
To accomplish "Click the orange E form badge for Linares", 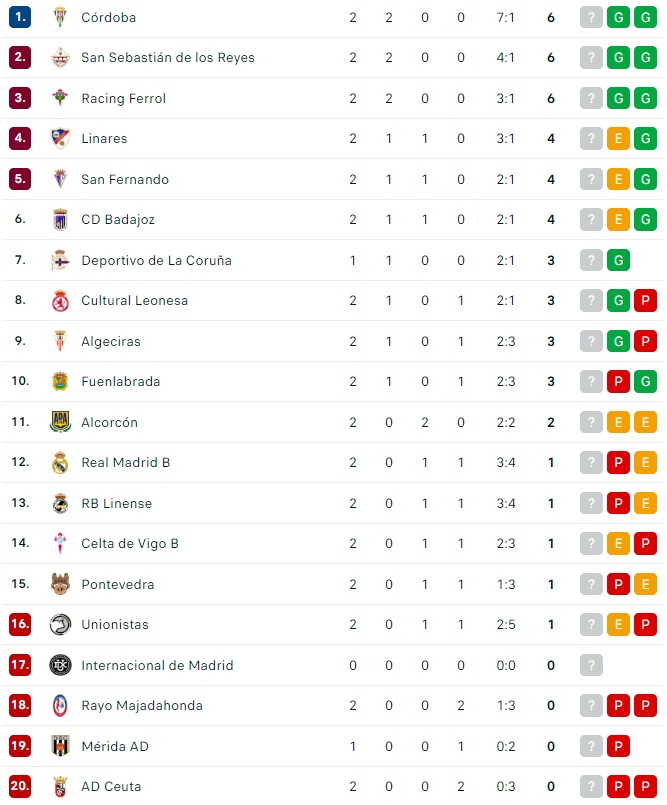I will click(618, 138).
